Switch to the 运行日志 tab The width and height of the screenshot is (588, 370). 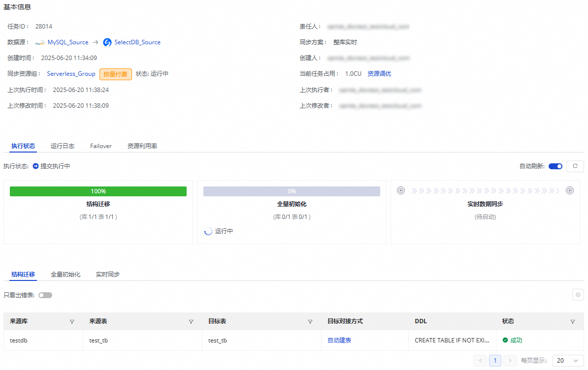click(x=63, y=146)
